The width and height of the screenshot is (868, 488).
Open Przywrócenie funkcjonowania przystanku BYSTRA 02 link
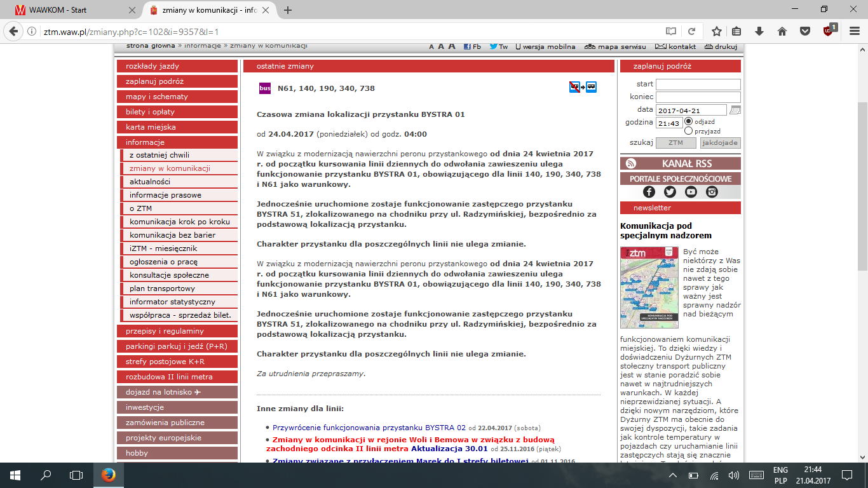coord(369,428)
